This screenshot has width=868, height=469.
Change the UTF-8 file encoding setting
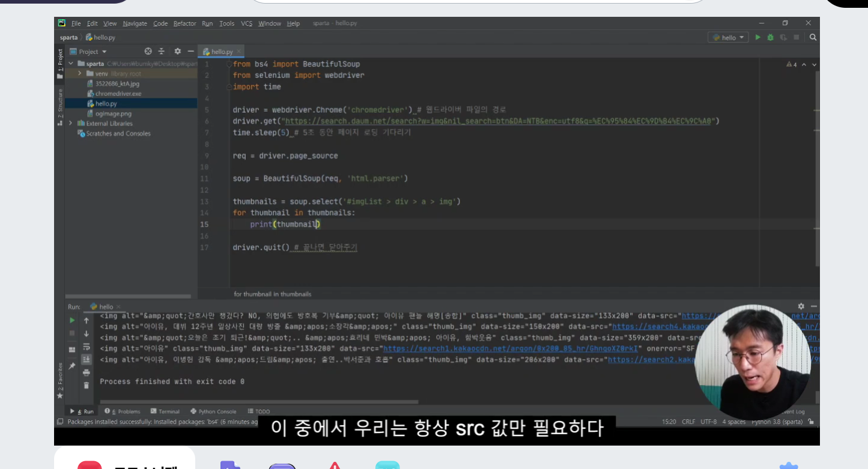708,422
